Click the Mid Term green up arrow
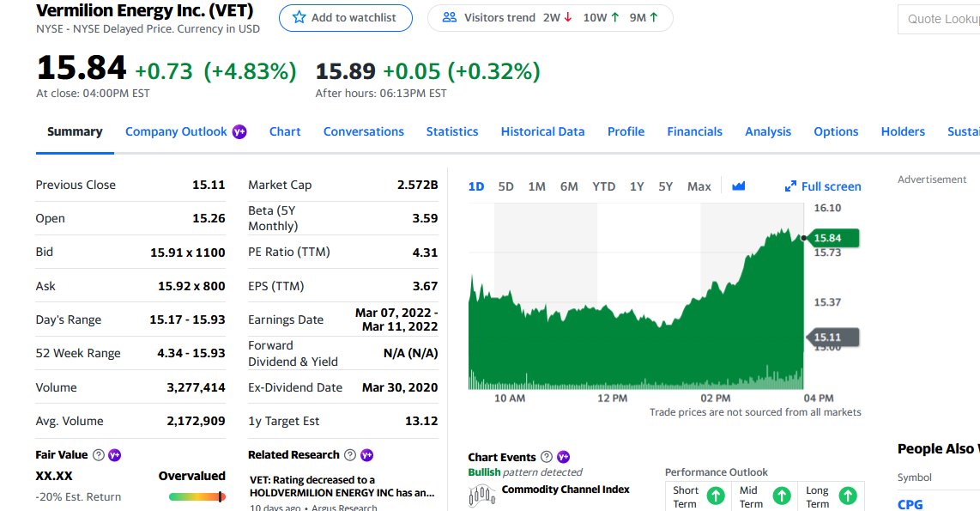The width and height of the screenshot is (980, 511). [782, 496]
